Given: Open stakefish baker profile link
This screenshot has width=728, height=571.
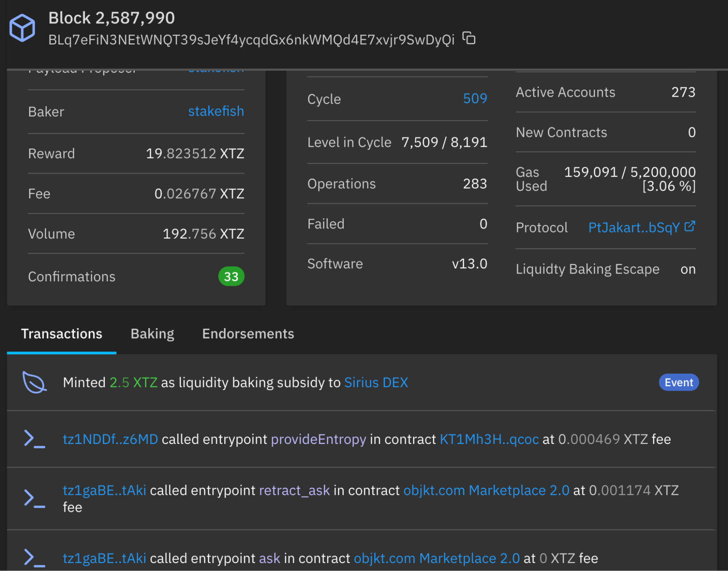Looking at the screenshot, I should coord(216,111).
